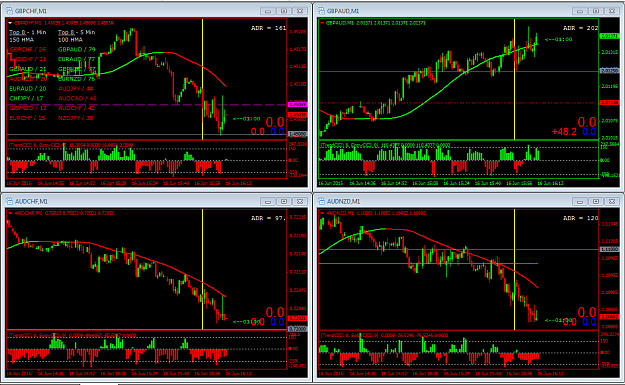Click the chart icon of AUDCHF,M1 window
This screenshot has height=385, width=625.
9,201
